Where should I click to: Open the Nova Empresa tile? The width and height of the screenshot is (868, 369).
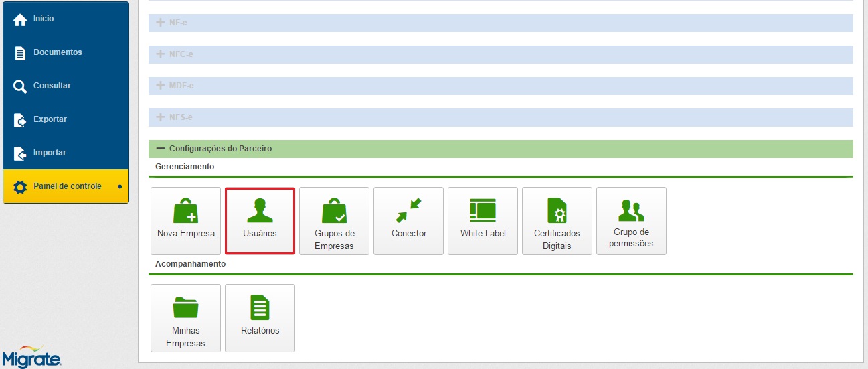(x=185, y=221)
